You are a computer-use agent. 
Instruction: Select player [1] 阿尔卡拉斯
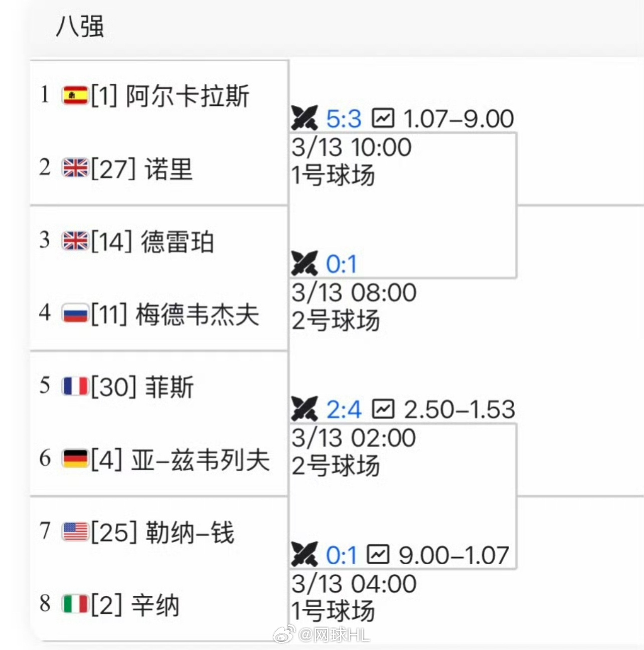170,95
